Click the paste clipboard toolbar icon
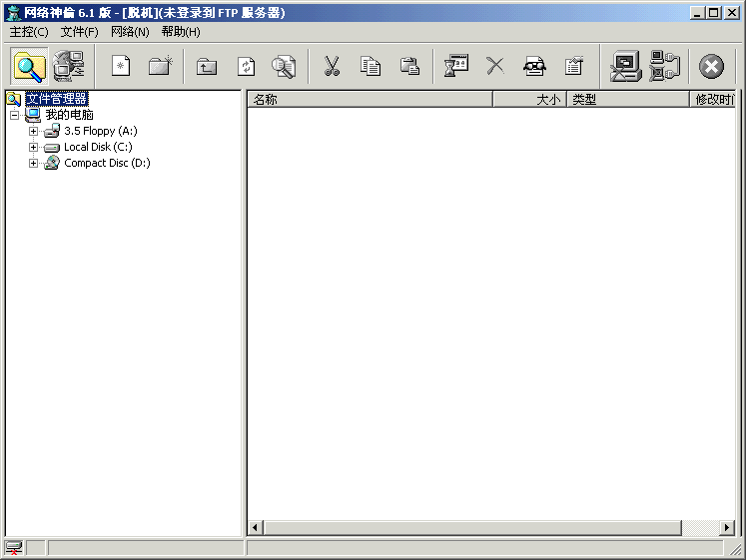The width and height of the screenshot is (746, 560). point(409,67)
